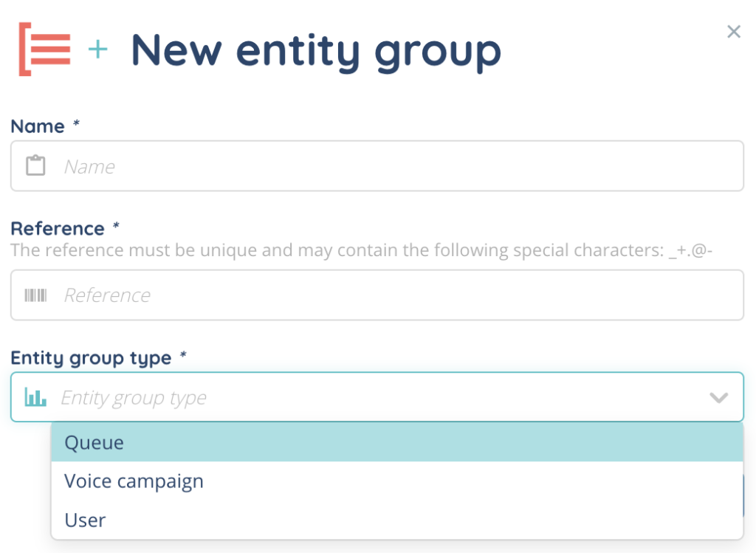
Task: Click the asterisk next to the Name label
Action: (76, 125)
